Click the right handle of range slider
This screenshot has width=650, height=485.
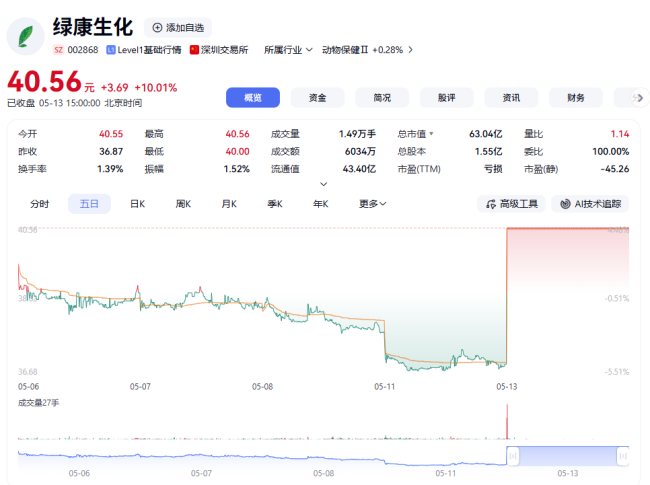(x=623, y=456)
